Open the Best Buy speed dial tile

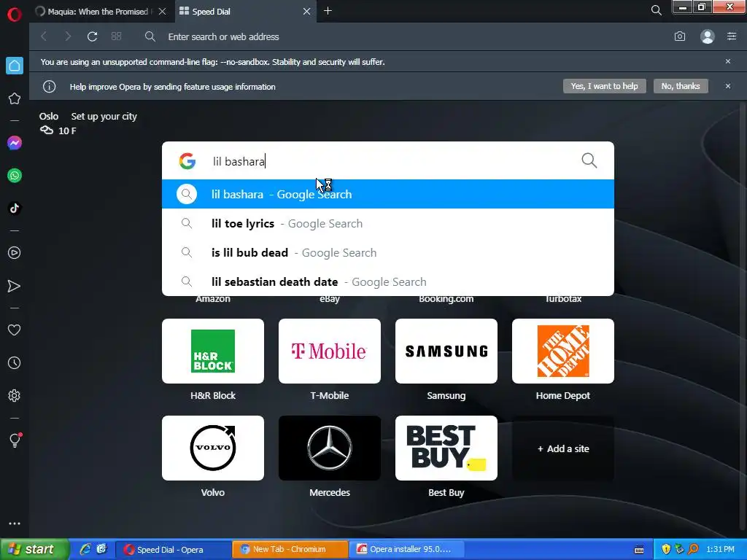pos(446,448)
